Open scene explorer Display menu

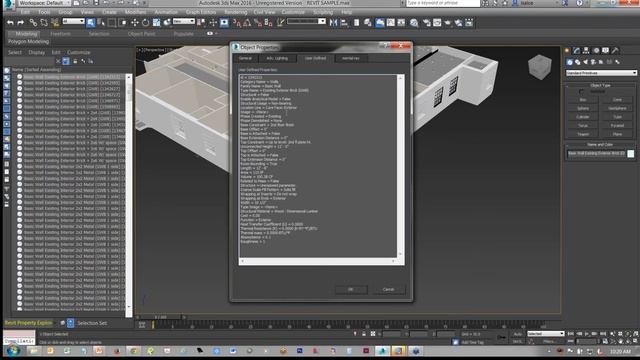pyautogui.click(x=37, y=53)
